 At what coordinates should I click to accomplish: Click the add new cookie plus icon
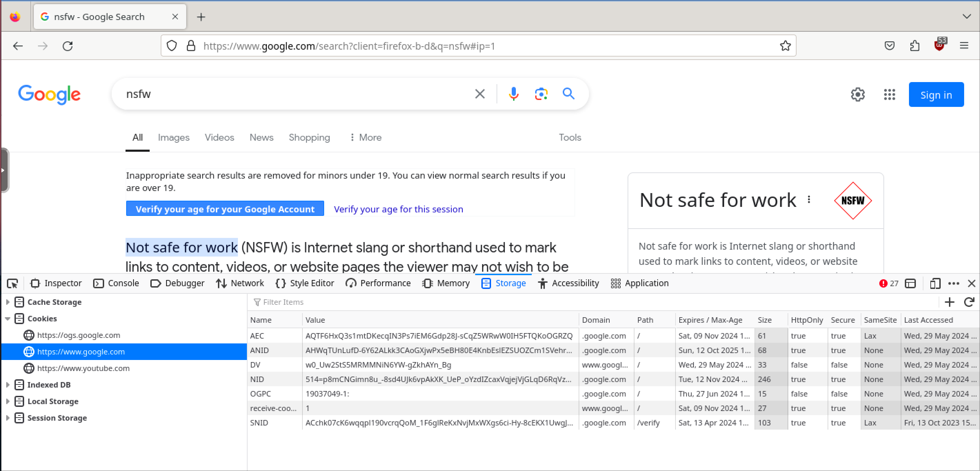coord(950,302)
